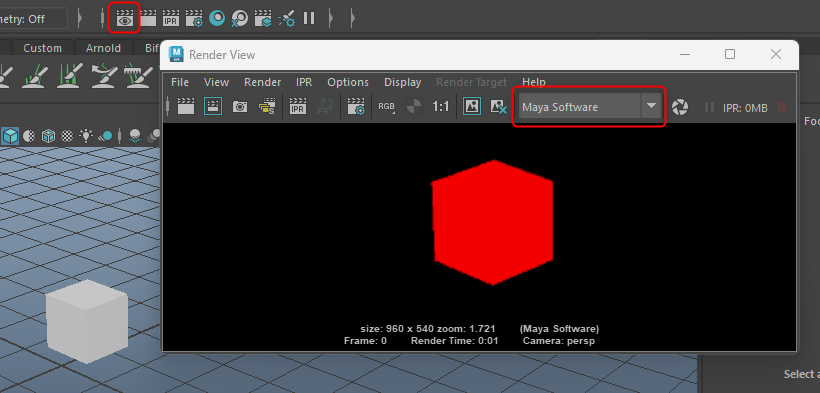Start IPR render in Render View toolbar
The width and height of the screenshot is (820, 393).
coord(298,106)
